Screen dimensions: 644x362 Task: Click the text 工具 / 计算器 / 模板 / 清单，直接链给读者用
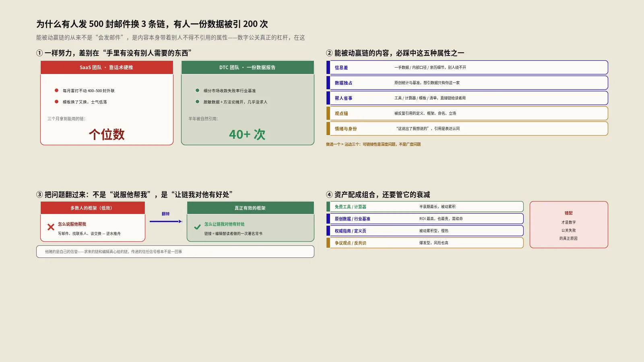tap(430, 98)
